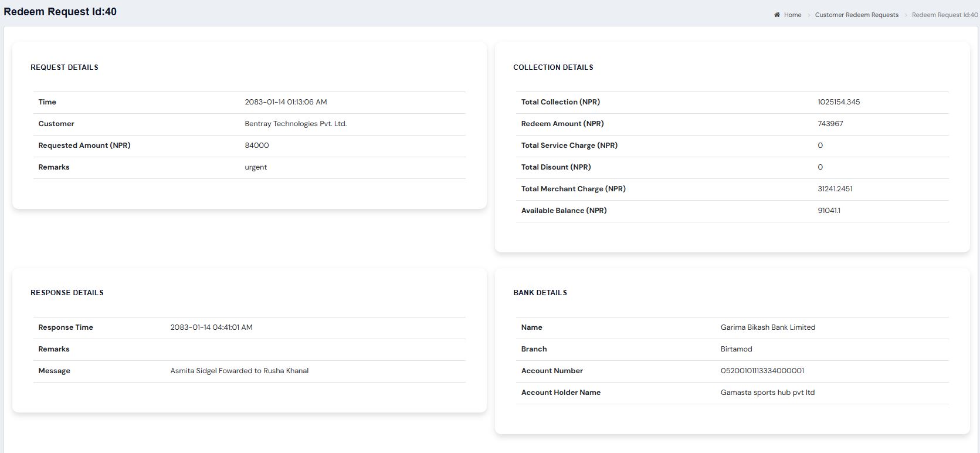The width and height of the screenshot is (980, 453).
Task: Click the COLLECTION DETAILS heading
Action: 553,67
